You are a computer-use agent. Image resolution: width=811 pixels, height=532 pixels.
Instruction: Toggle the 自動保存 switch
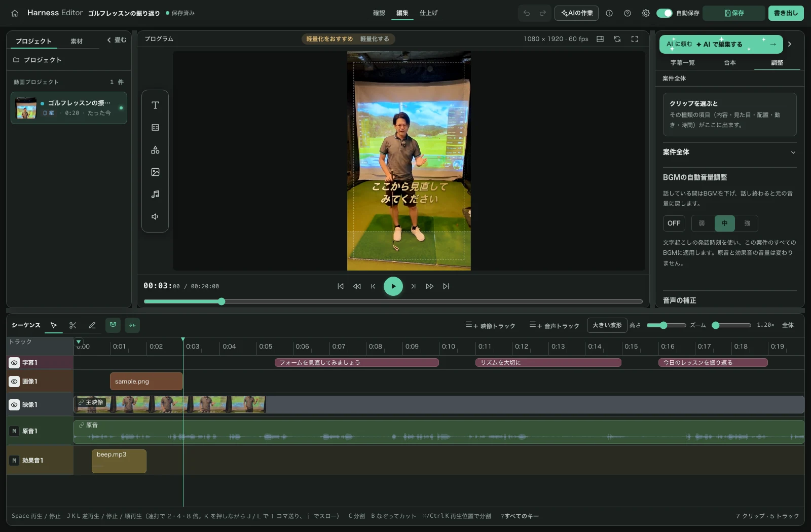click(664, 13)
